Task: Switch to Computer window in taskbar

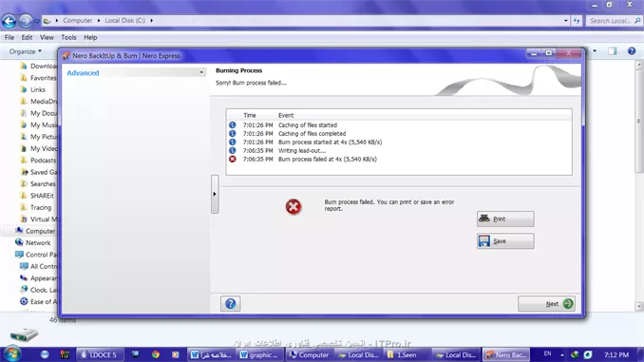Action: pyautogui.click(x=309, y=354)
